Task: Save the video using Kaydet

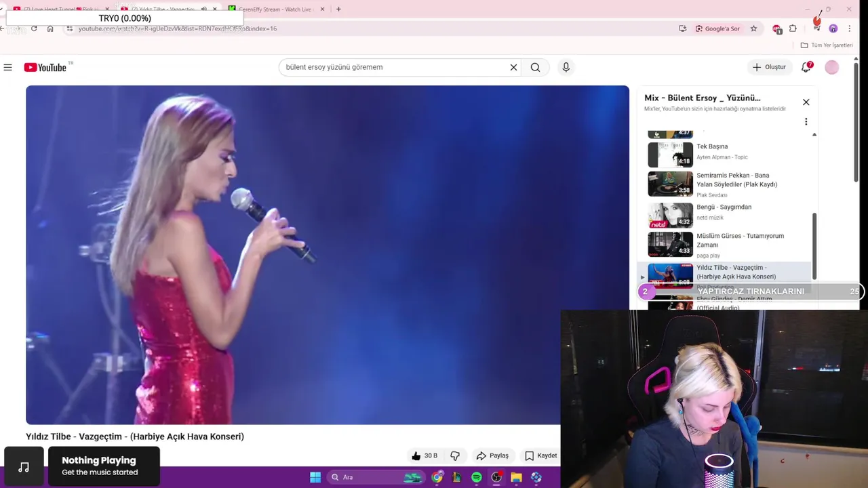Action: pos(541,456)
